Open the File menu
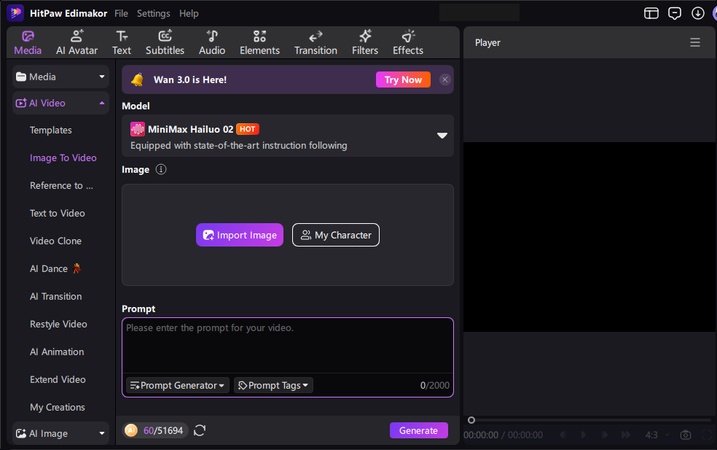The height and width of the screenshot is (450, 717). click(121, 13)
